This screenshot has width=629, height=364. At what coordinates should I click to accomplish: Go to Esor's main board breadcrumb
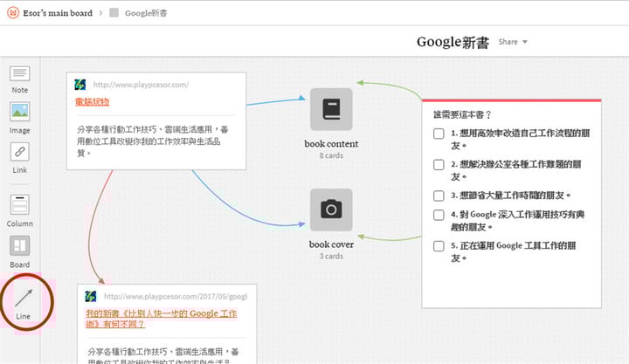(x=58, y=13)
